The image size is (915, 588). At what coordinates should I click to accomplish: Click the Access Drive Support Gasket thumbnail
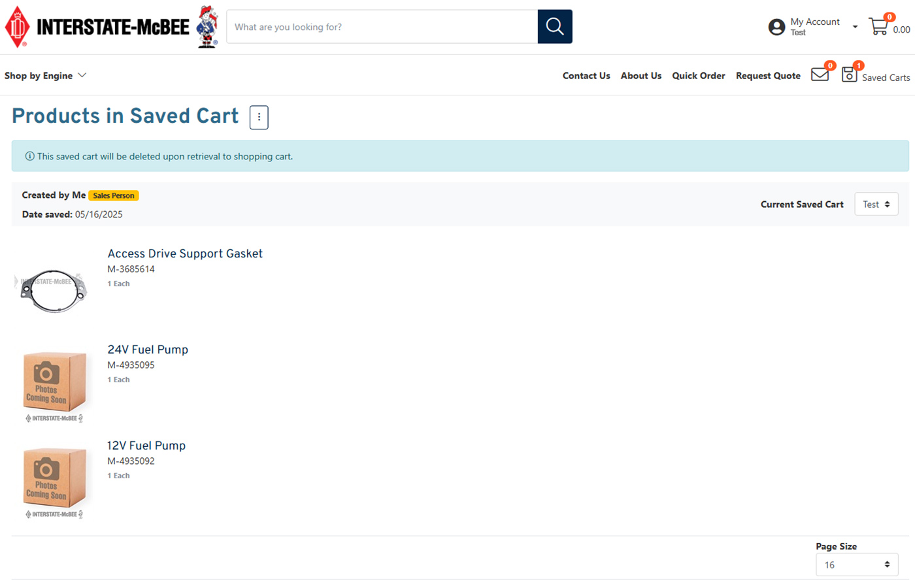pyautogui.click(x=53, y=291)
